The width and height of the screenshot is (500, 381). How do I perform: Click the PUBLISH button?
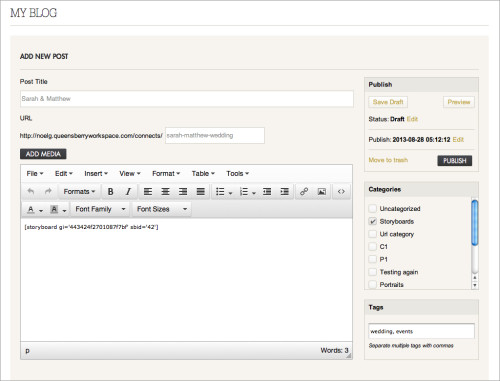[x=455, y=161]
